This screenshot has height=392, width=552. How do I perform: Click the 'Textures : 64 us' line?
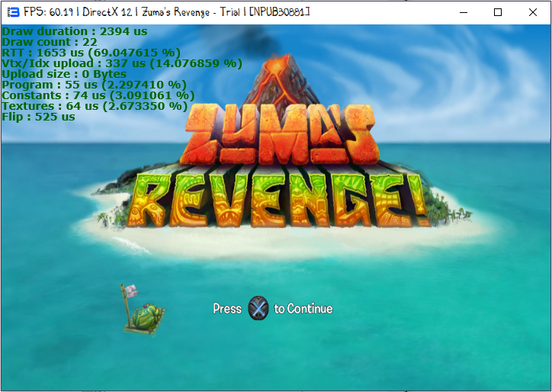point(95,106)
